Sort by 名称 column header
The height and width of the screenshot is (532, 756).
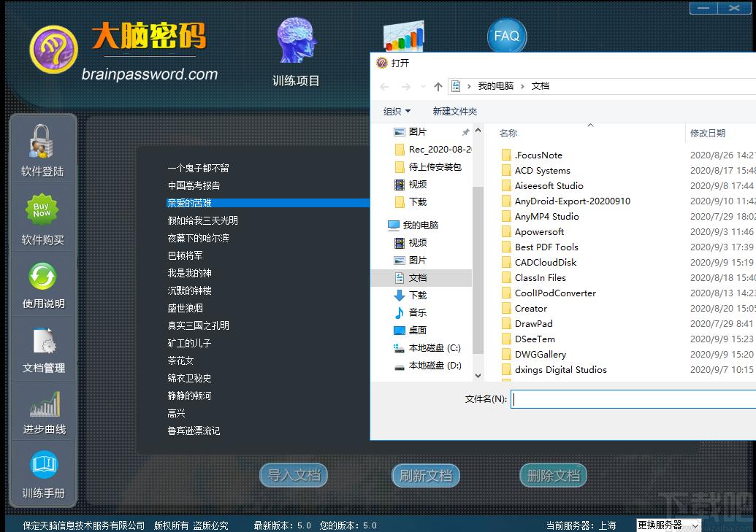[508, 133]
